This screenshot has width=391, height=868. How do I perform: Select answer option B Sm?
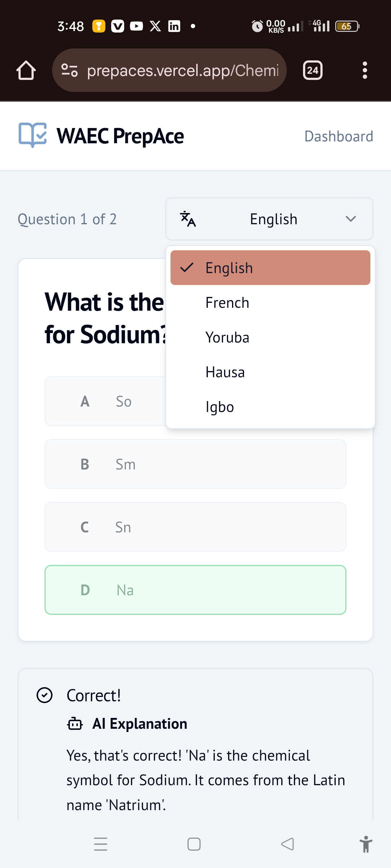coord(195,464)
